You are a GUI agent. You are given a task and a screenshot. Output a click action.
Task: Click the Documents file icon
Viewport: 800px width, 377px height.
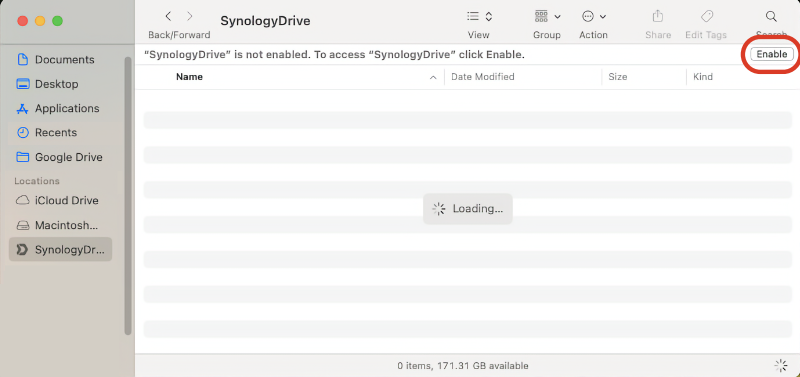[22, 60]
